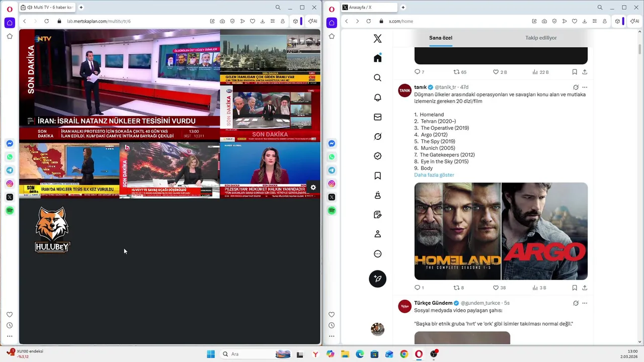Open X logo at top of navigation
Viewport: 644px width, 362px height.
click(378, 39)
